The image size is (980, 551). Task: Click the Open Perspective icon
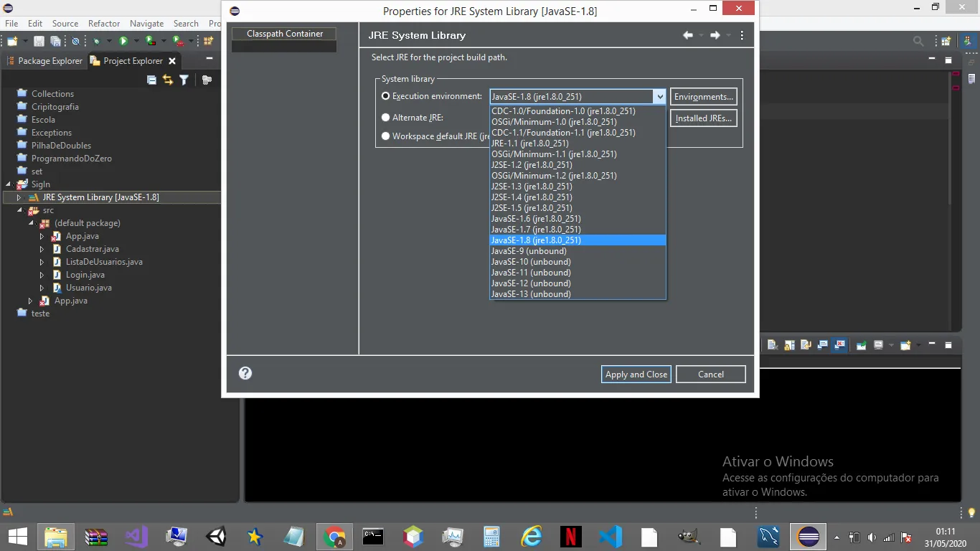pos(946,42)
